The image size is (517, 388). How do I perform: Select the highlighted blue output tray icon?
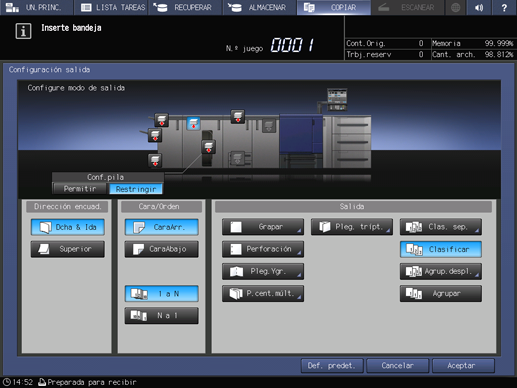point(193,123)
